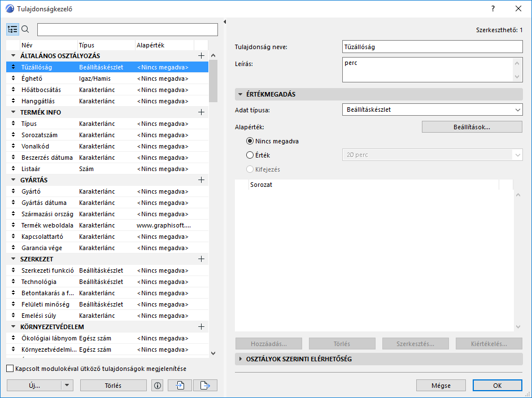
Task: Select the Tűzállóság property row
Action: [x=107, y=67]
